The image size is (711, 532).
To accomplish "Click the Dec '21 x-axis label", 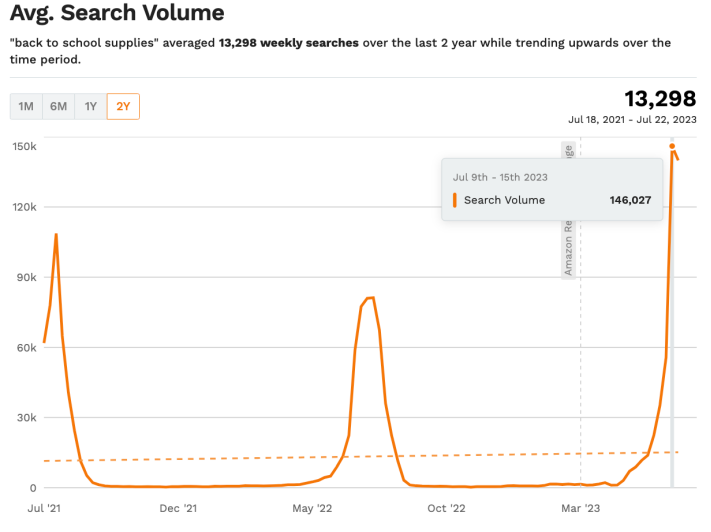I will pos(176,508).
